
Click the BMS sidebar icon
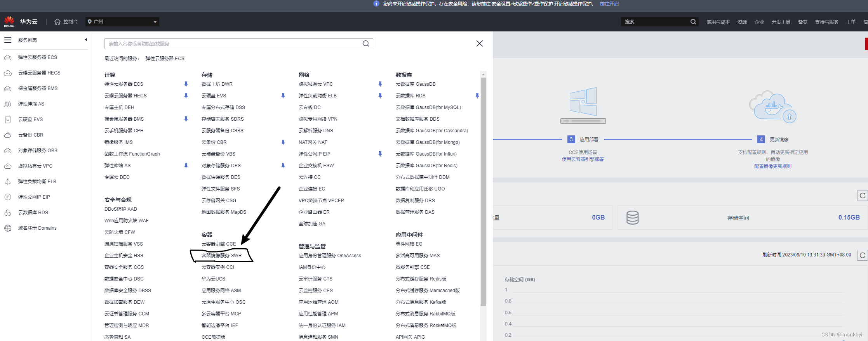8,88
